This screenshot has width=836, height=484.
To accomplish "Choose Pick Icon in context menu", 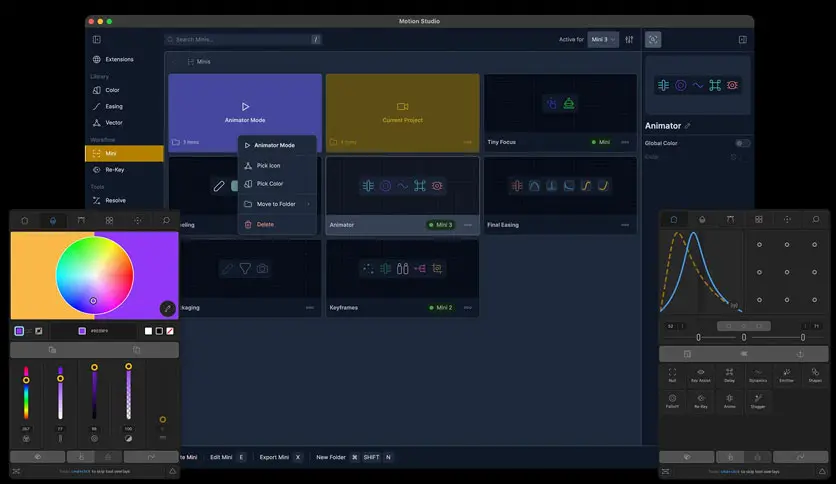I will coord(277,166).
